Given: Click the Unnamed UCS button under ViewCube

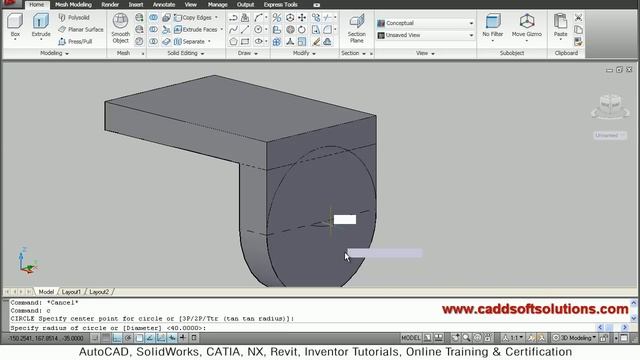Looking at the screenshot, I should [x=610, y=135].
